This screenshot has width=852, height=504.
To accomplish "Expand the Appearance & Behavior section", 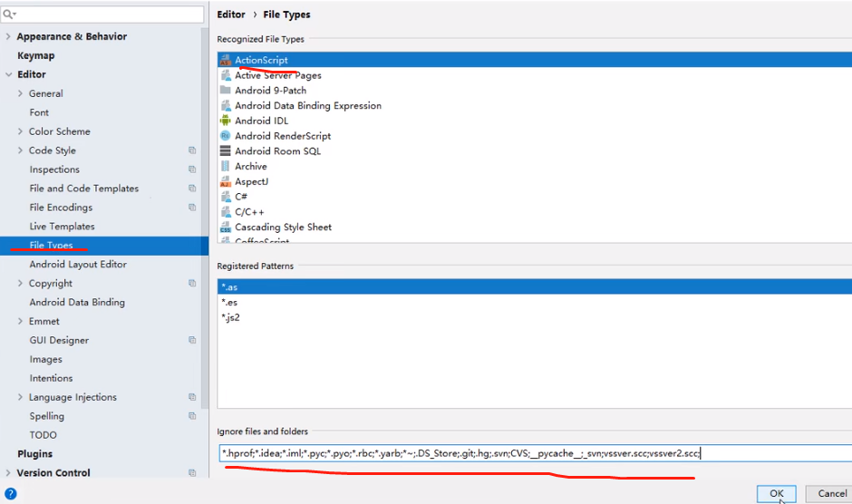I will pos(8,36).
